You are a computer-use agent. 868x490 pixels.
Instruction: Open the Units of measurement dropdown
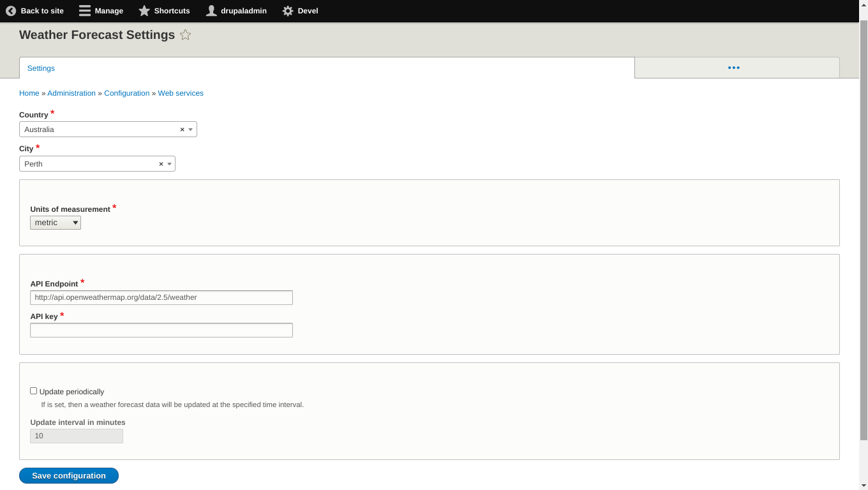click(x=55, y=223)
